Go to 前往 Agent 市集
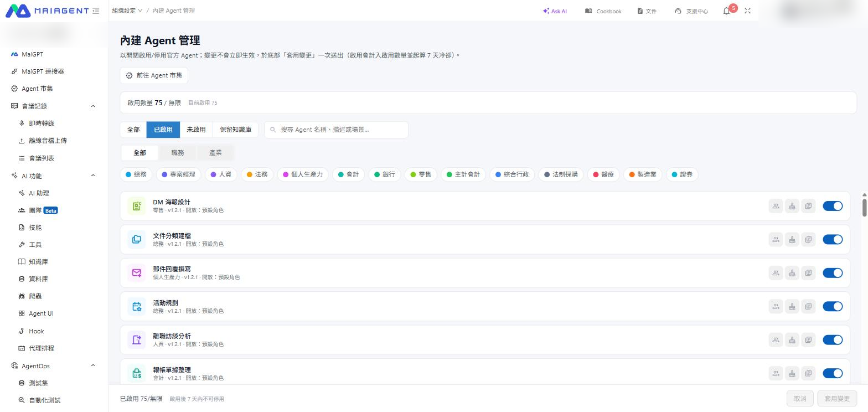The width and height of the screenshot is (868, 412). [x=154, y=75]
